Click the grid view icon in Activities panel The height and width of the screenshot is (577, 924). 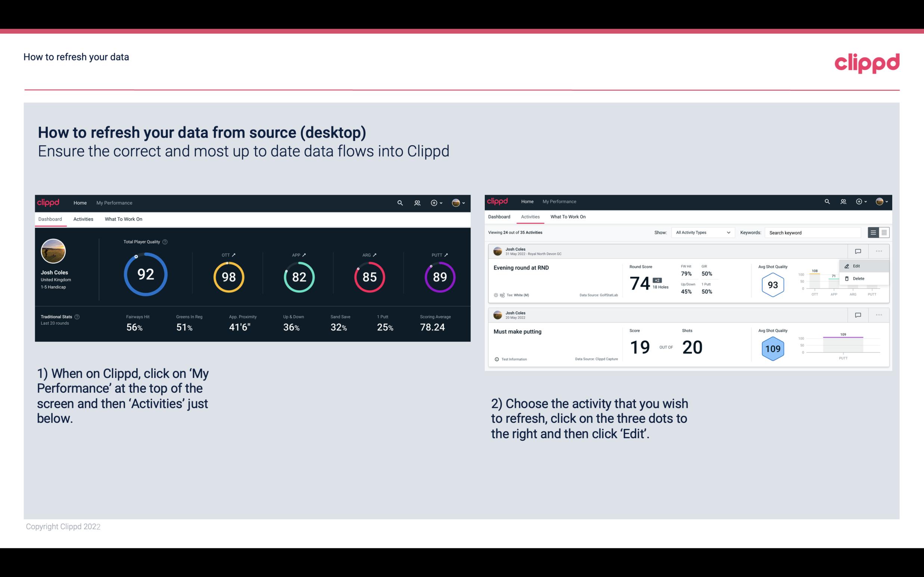(884, 232)
